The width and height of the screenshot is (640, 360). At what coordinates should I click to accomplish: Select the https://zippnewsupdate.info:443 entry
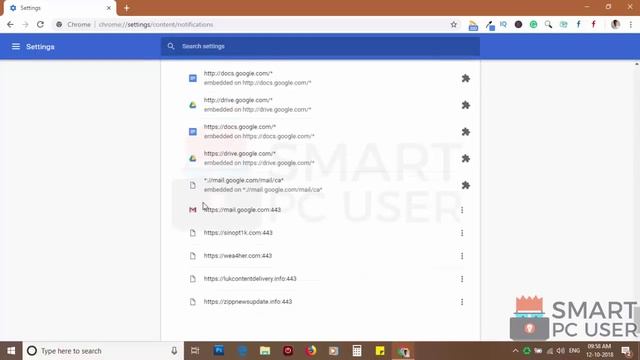(248, 302)
